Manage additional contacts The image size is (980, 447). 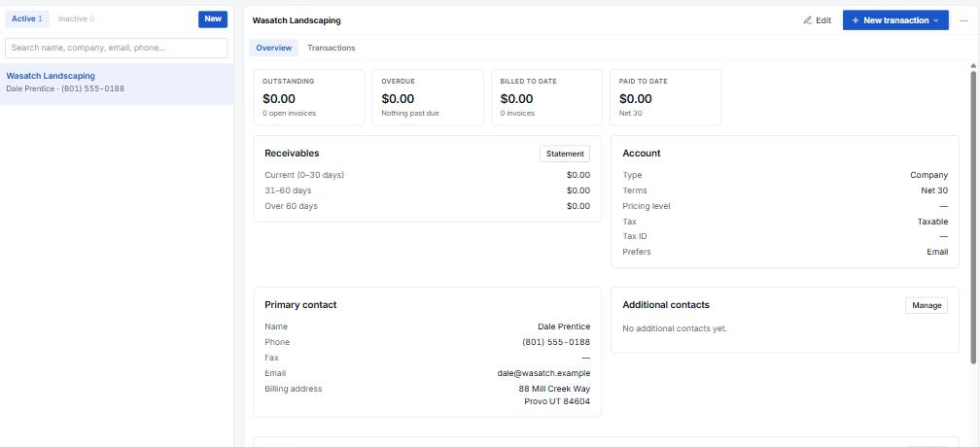(927, 305)
